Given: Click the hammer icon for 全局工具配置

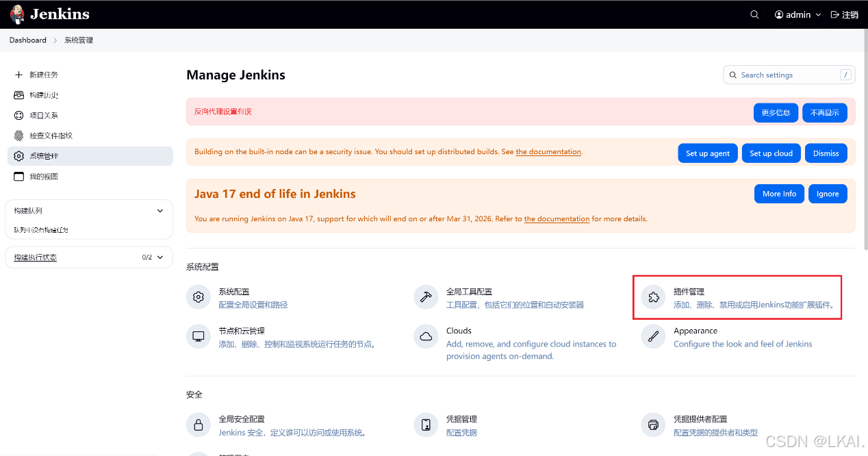Looking at the screenshot, I should pyautogui.click(x=426, y=297).
